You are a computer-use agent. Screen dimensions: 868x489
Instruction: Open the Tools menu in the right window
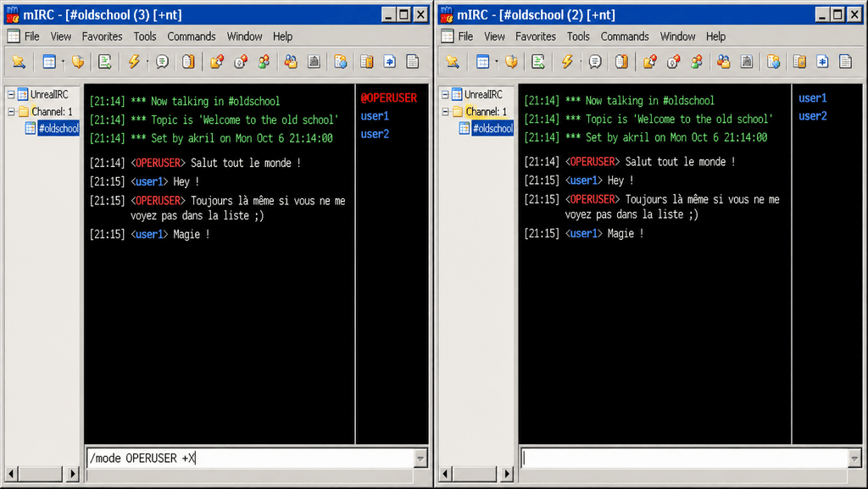[x=578, y=36]
